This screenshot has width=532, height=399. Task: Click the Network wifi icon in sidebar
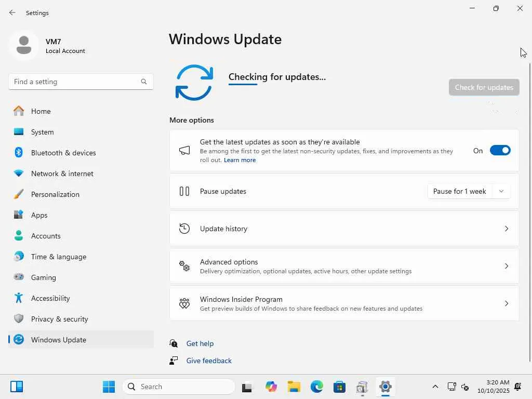point(19,174)
